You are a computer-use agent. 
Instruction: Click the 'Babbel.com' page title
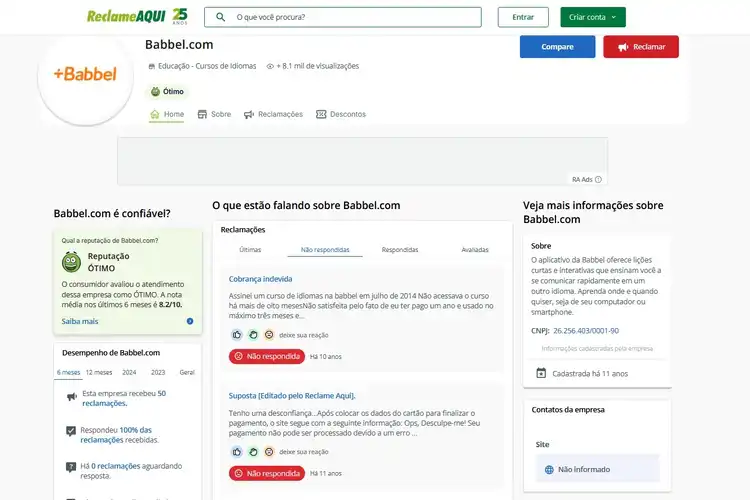pos(179,44)
